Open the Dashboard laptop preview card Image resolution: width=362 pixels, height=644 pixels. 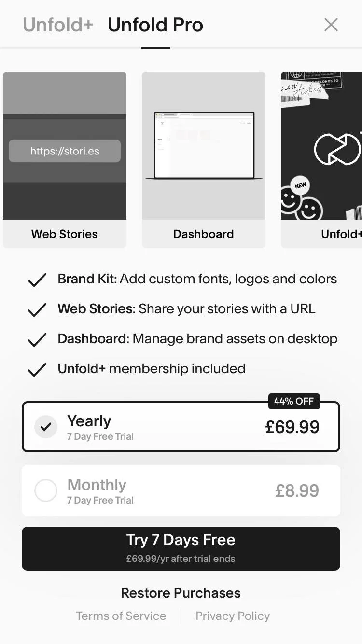pos(204,160)
